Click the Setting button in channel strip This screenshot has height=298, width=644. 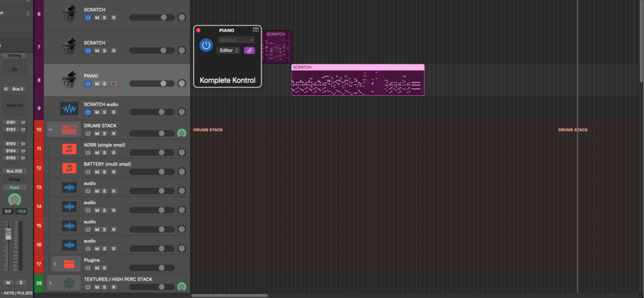(x=14, y=55)
